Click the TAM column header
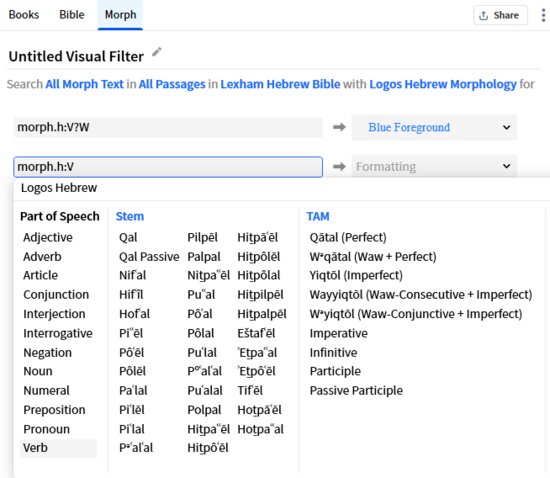Viewport: 550px width, 478px height. (318, 216)
